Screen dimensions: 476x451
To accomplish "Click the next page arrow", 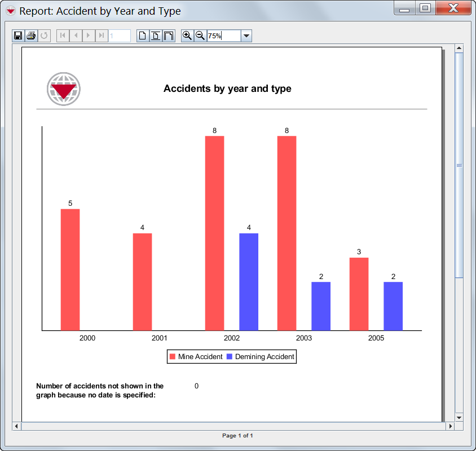I will [89, 36].
